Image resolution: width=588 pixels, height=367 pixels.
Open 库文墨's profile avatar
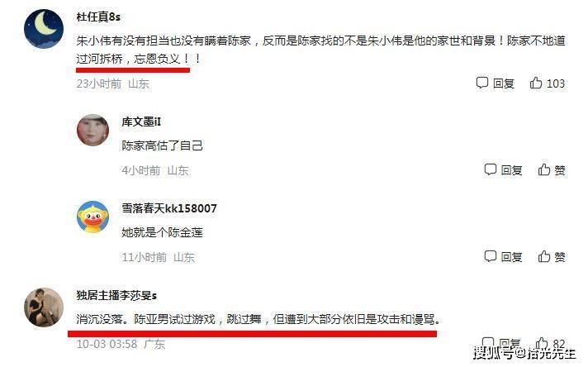(x=93, y=130)
